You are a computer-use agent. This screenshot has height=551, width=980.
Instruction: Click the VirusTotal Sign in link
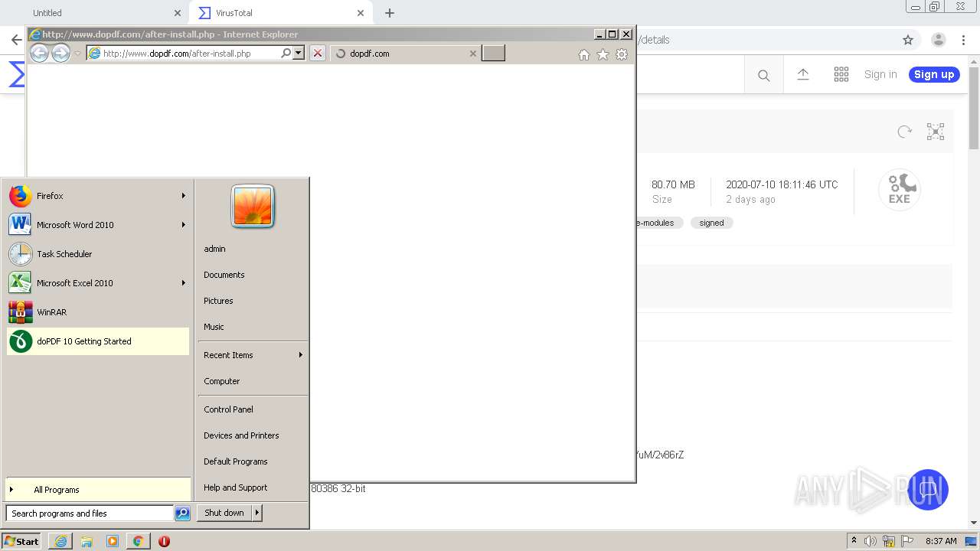click(880, 74)
